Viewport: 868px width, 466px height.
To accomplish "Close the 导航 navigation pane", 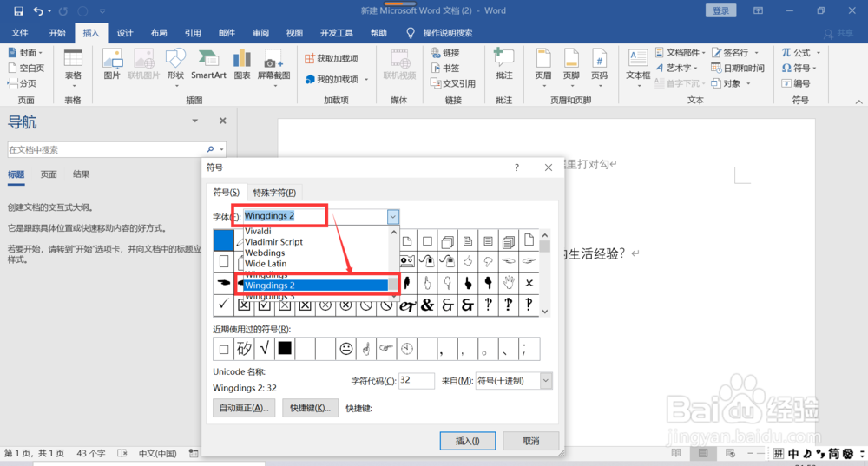I will [x=222, y=121].
